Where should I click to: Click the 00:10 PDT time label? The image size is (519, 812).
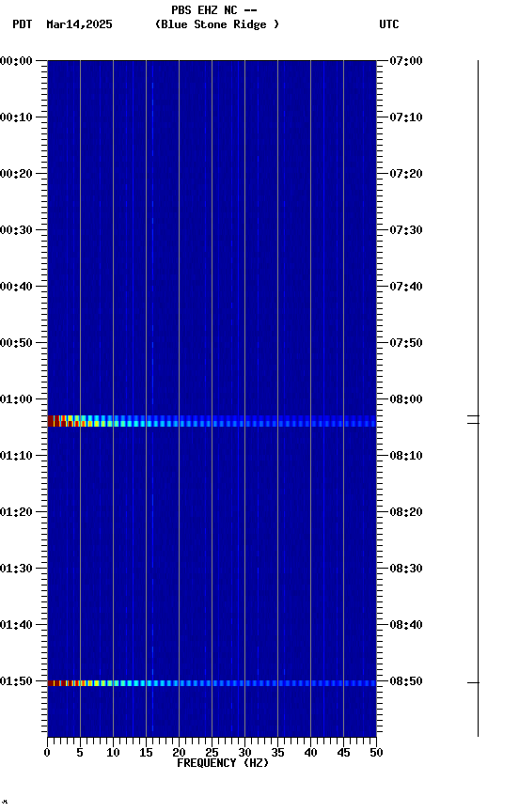tap(16, 117)
